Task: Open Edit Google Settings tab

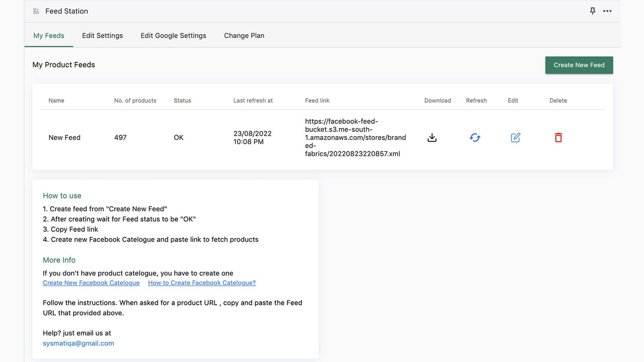Action: (174, 36)
